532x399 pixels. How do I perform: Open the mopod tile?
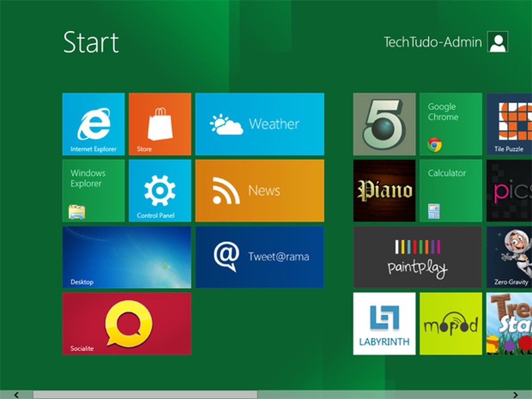(450, 324)
